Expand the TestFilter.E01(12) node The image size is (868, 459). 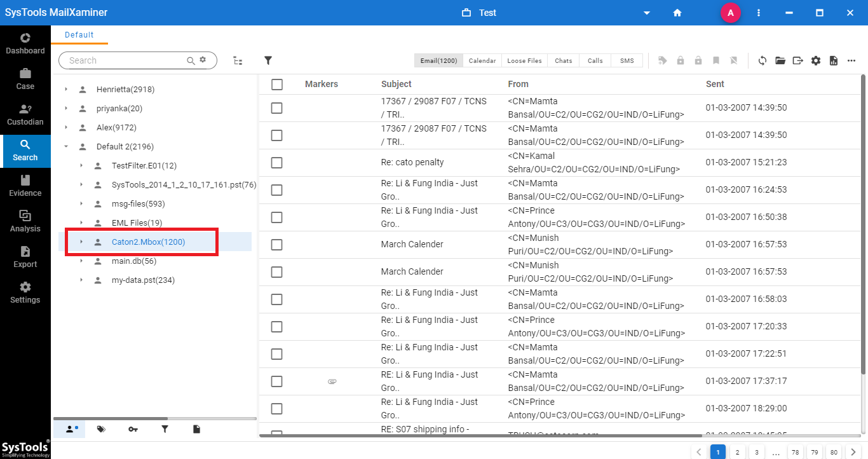pos(81,166)
